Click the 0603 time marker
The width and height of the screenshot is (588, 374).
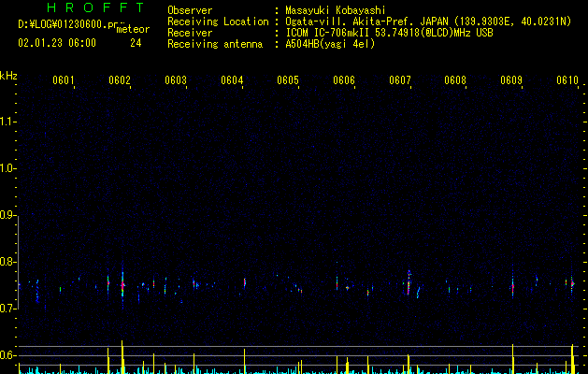[x=176, y=79]
